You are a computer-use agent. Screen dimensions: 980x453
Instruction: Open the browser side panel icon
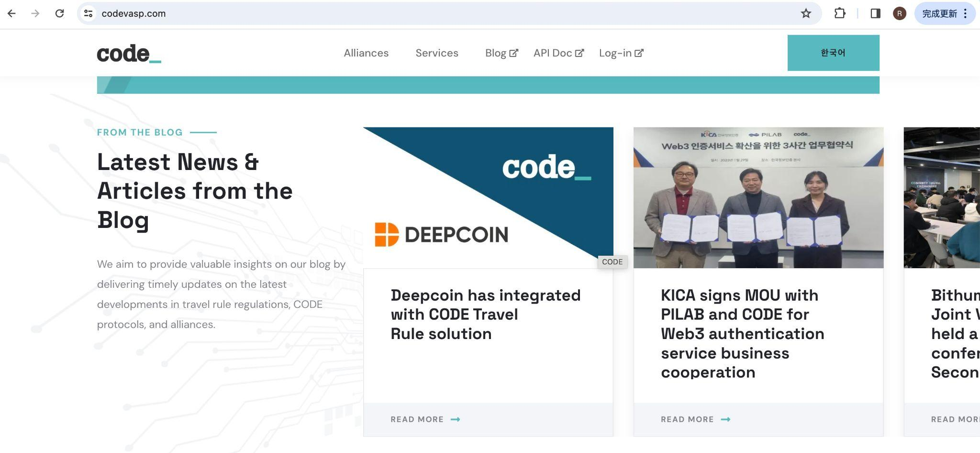pyautogui.click(x=876, y=13)
